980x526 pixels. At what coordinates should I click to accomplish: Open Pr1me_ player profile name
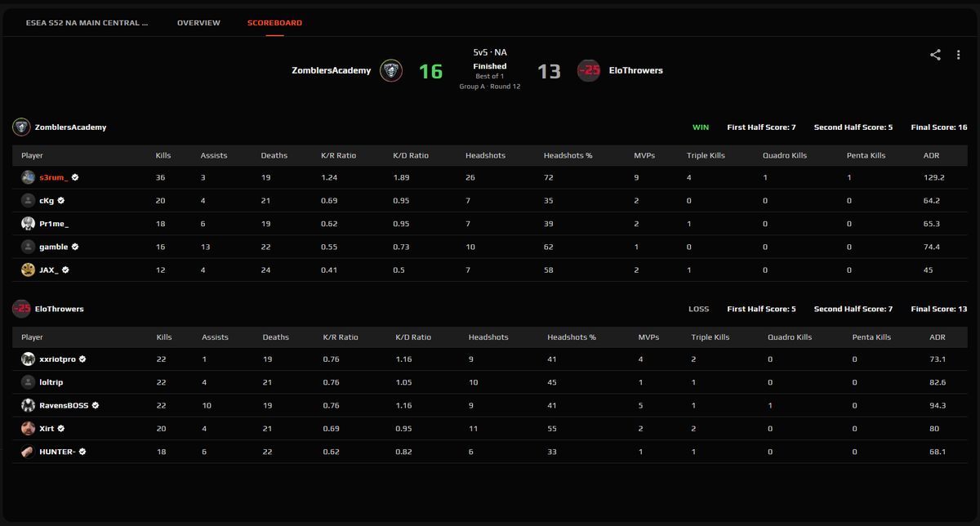[56, 223]
